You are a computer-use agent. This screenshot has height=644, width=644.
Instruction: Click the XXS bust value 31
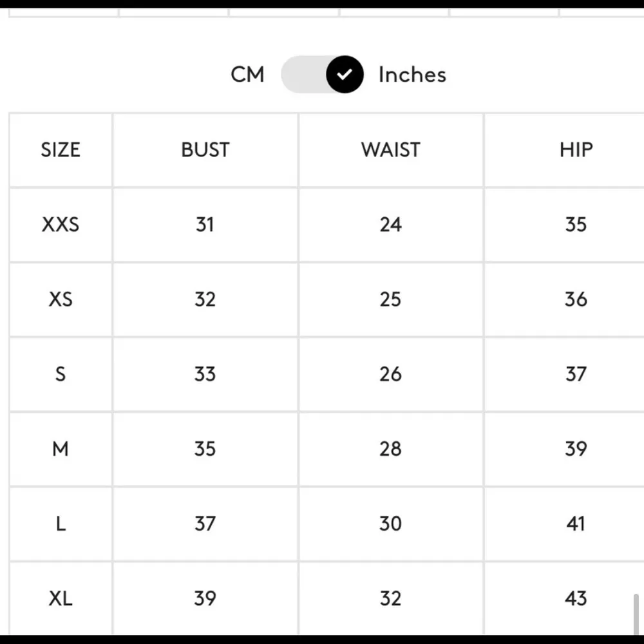click(x=205, y=225)
